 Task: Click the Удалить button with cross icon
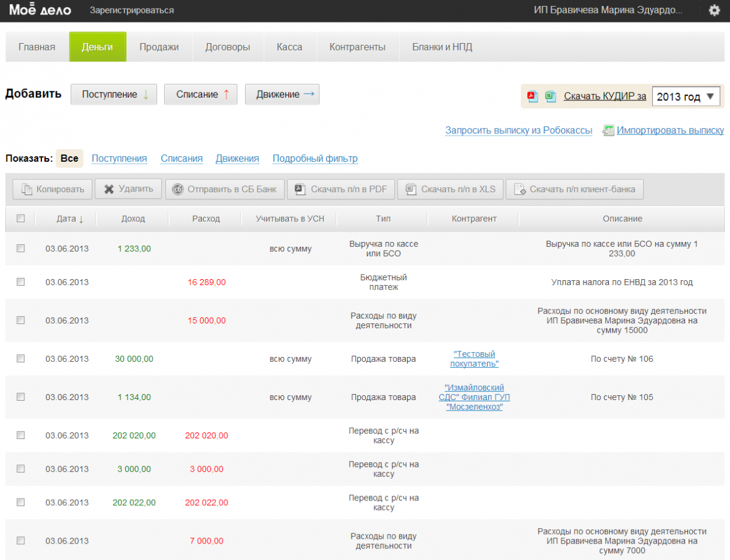coord(128,189)
